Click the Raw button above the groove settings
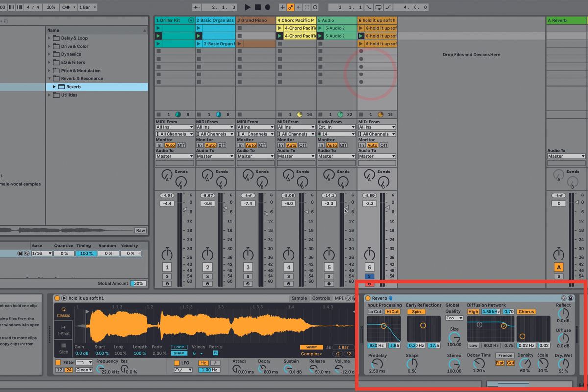This screenshot has height=392, width=588. coord(140,230)
